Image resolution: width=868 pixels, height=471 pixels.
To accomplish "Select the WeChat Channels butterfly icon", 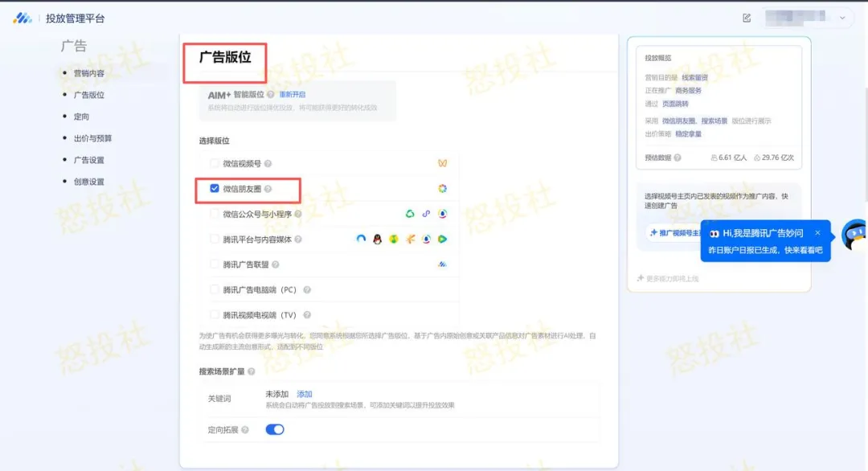I will click(x=442, y=163).
